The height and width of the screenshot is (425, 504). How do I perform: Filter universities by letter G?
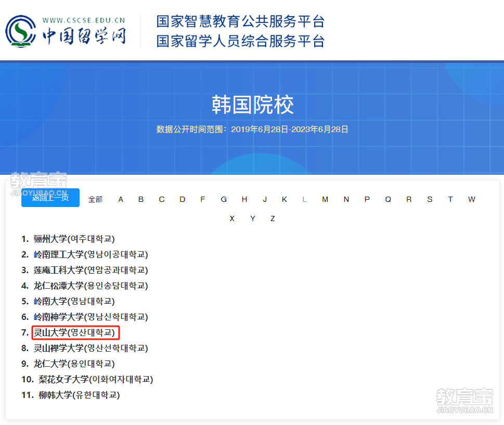coord(224,199)
